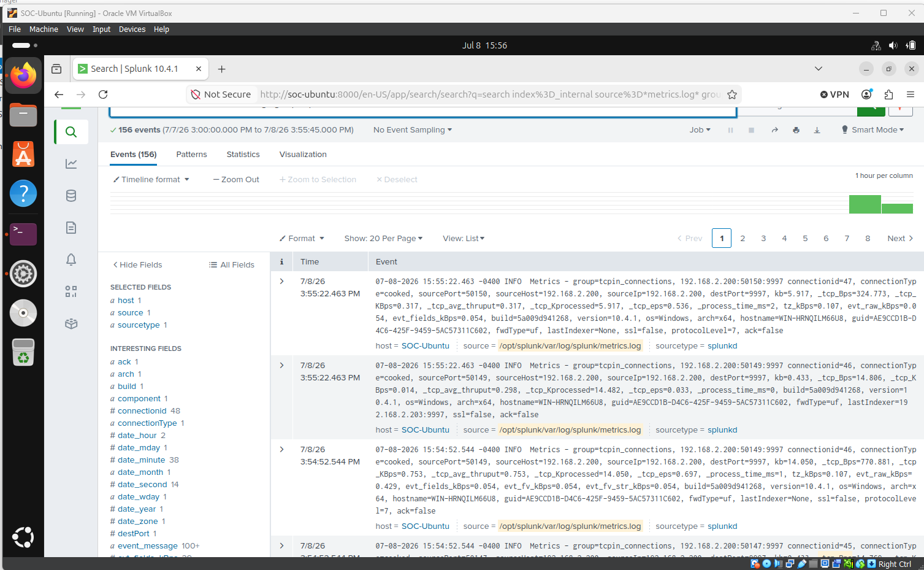The height and width of the screenshot is (570, 924).
Task: Expand the first event at 3:55:22.463 PM, connectionid=47
Action: coord(282,281)
